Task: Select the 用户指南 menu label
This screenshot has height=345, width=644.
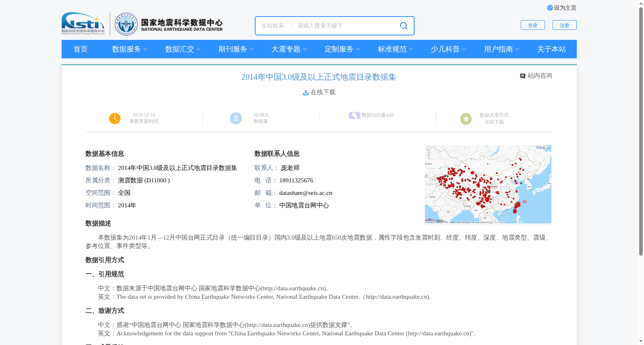Action: click(x=498, y=49)
